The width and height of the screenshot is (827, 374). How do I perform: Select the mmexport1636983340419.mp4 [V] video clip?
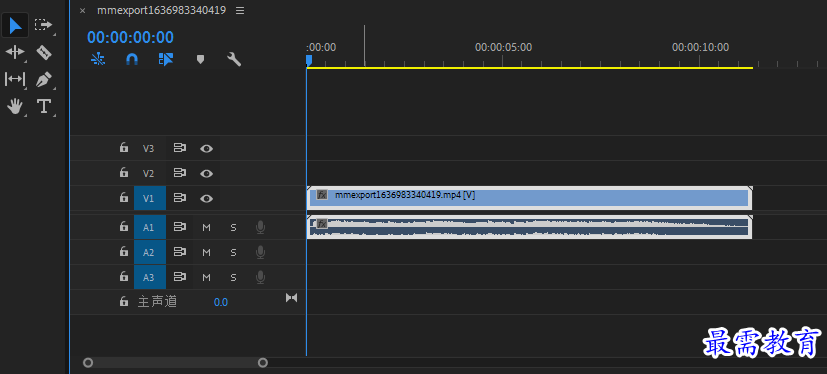pyautogui.click(x=530, y=198)
